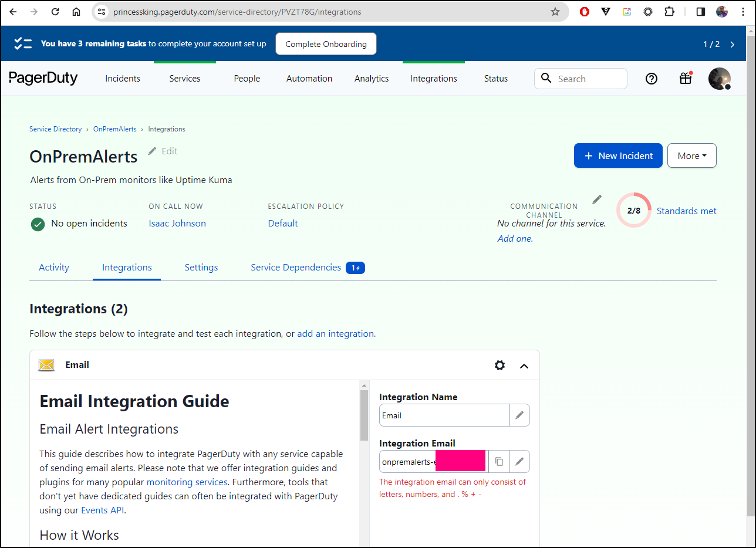Open Service Directory breadcrumb link
756x548 pixels.
pos(56,129)
